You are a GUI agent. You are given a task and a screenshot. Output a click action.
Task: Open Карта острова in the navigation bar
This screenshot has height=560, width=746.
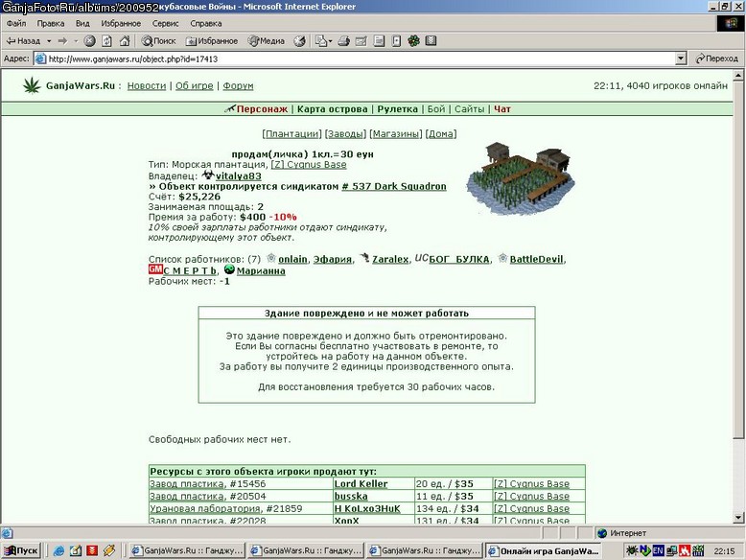click(332, 109)
